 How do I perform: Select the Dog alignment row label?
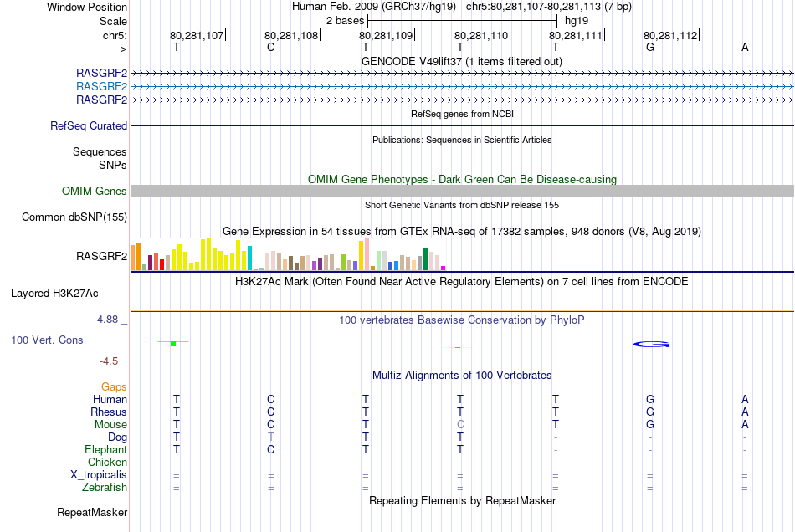point(117,437)
